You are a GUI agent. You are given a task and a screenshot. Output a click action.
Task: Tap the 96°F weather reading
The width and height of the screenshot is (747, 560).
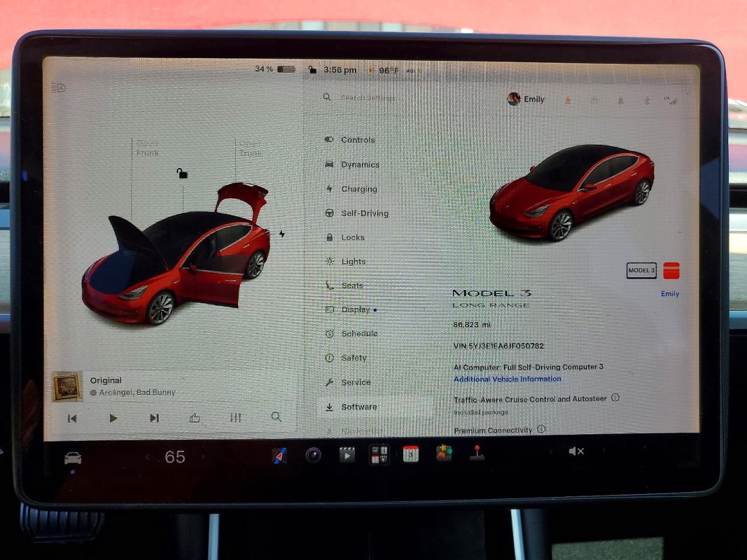(x=389, y=71)
